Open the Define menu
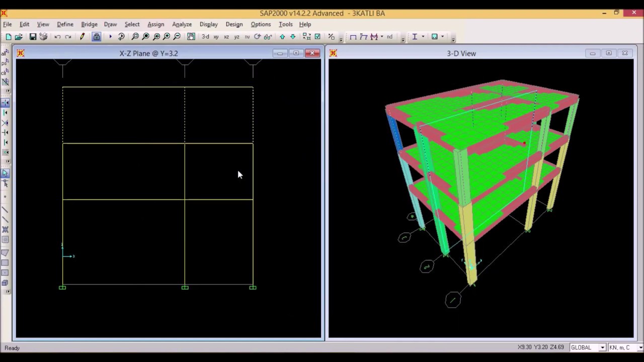The image size is (644, 362). pos(65,24)
